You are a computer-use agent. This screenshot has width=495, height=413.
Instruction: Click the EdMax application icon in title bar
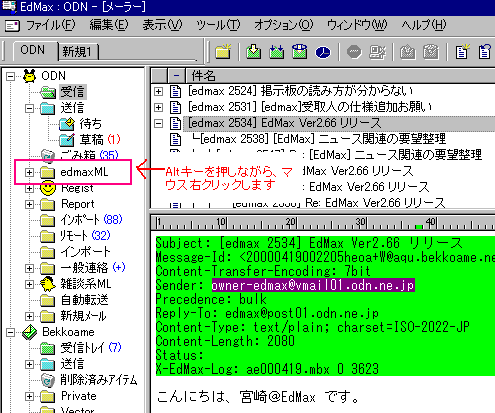pos(9,6)
